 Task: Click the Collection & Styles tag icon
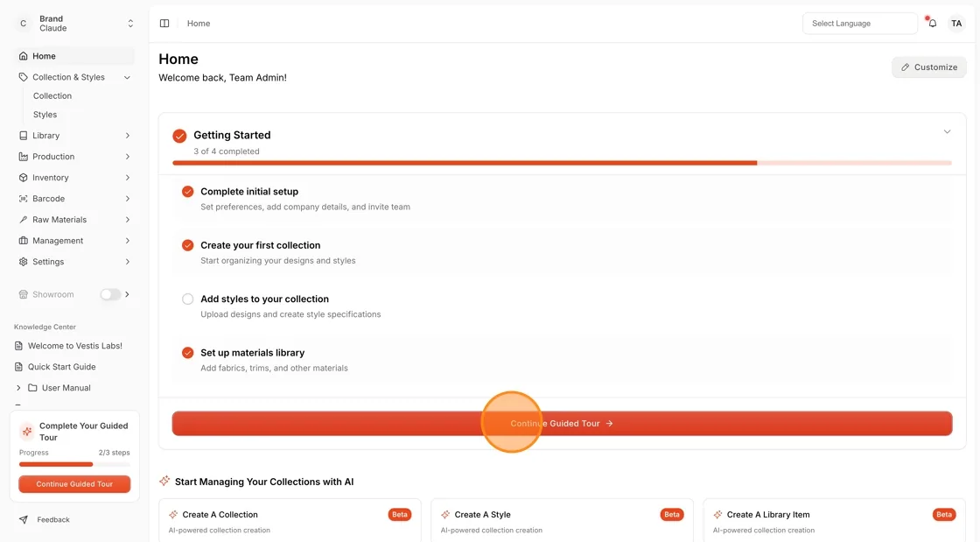pos(23,77)
